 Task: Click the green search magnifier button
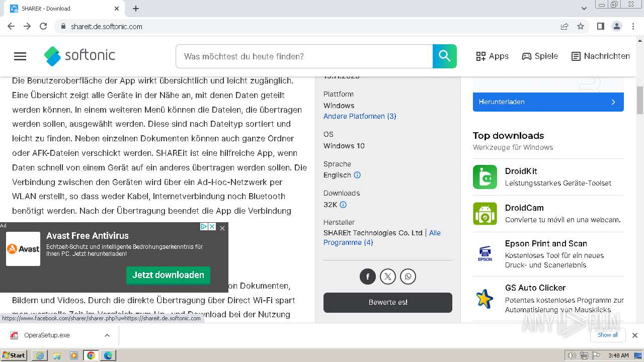(445, 56)
